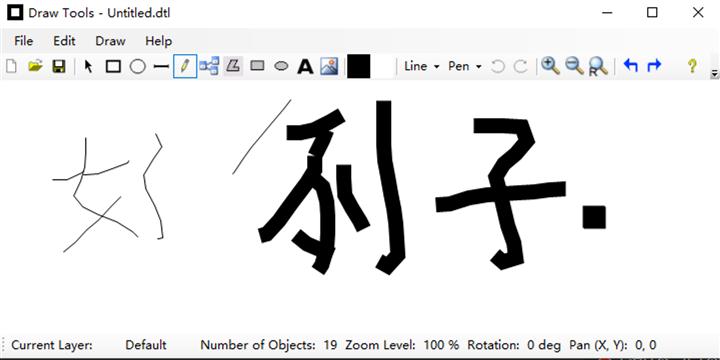Click the black line color swatch

point(359,67)
